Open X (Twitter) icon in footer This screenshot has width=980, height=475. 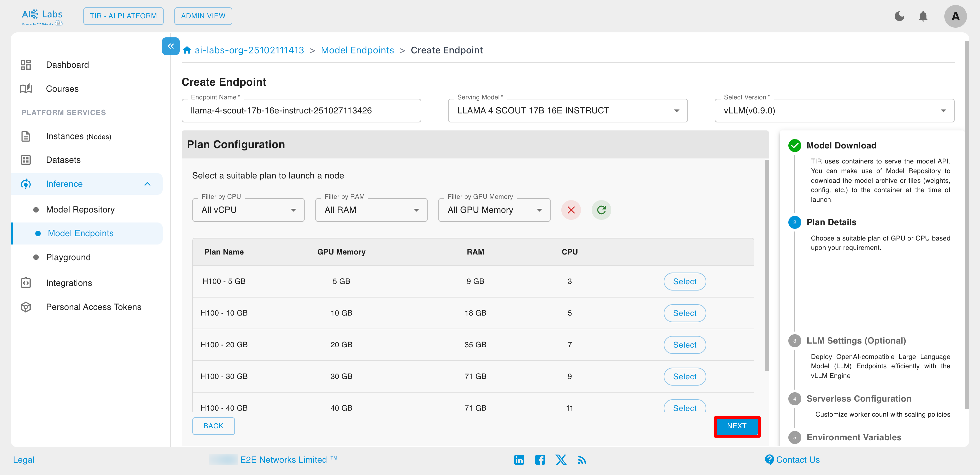pos(561,460)
